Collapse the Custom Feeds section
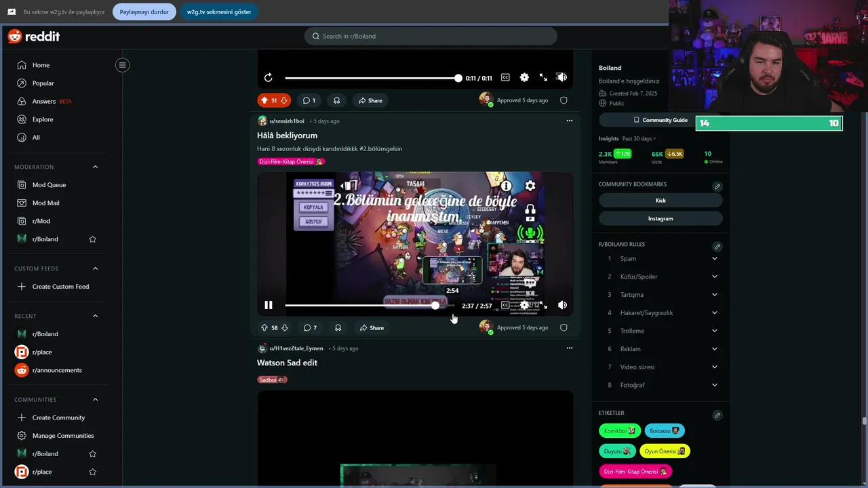This screenshot has width=868, height=488. pyautogui.click(x=96, y=268)
